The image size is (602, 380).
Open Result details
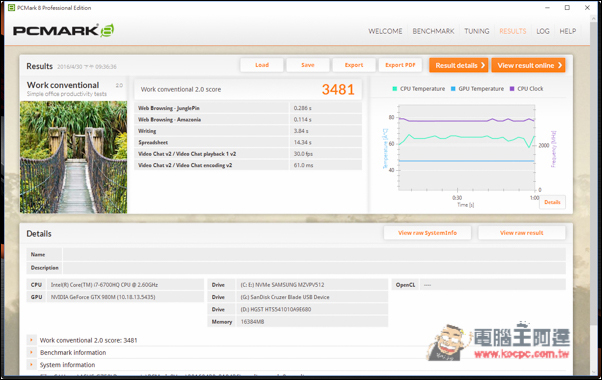(459, 65)
